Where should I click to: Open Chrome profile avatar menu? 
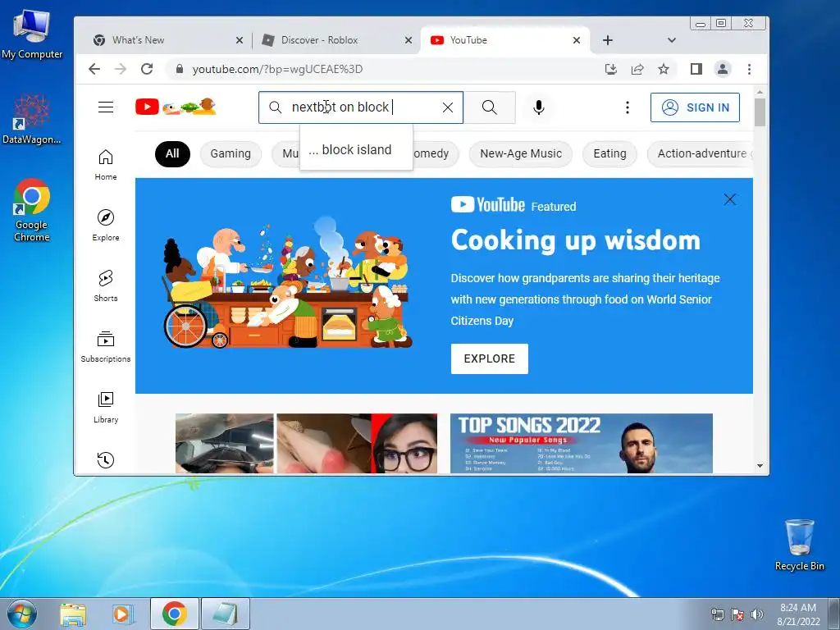pyautogui.click(x=723, y=69)
